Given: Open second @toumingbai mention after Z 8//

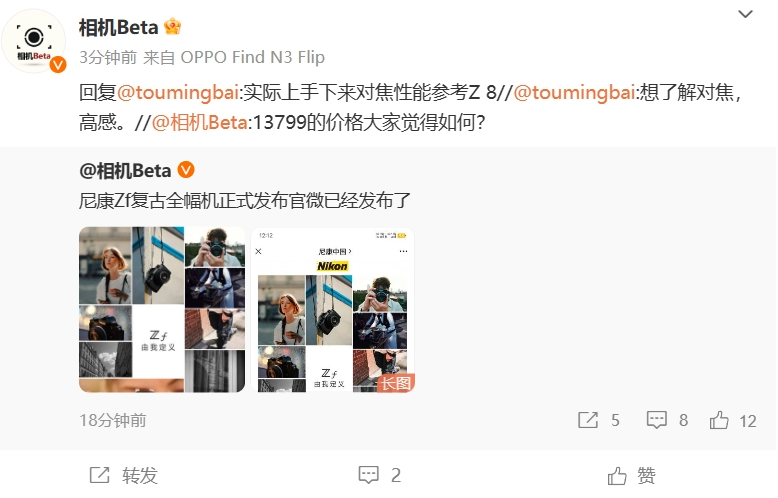Looking at the screenshot, I should click(x=575, y=93).
